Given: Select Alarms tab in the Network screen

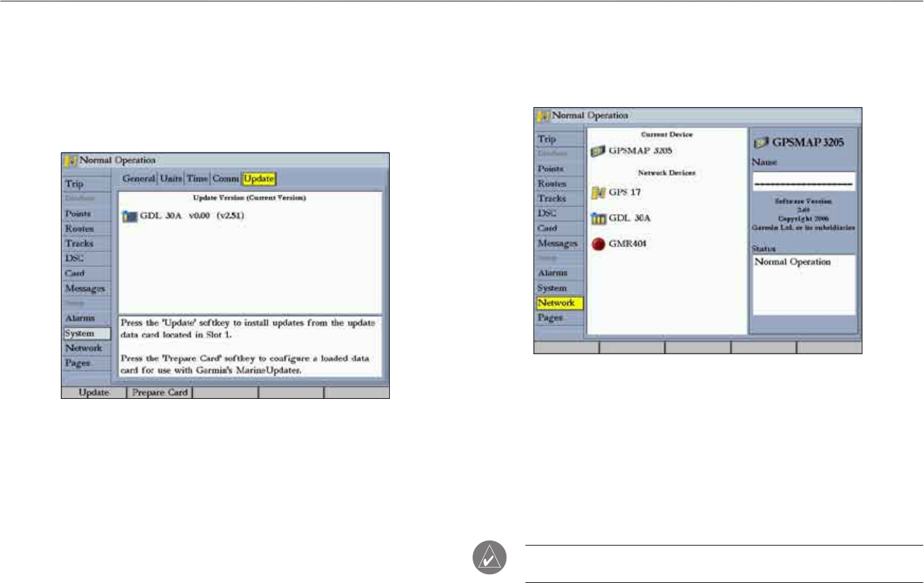Looking at the screenshot, I should pyautogui.click(x=558, y=274).
